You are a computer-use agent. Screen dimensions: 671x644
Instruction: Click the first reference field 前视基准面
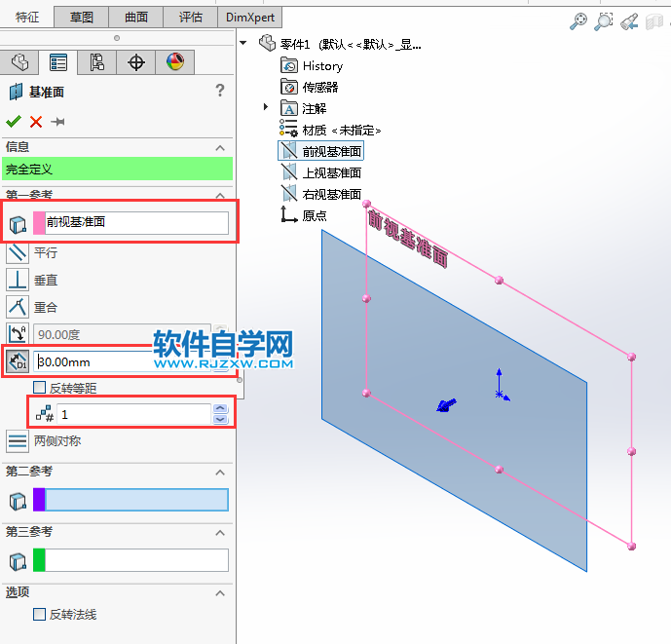[136, 223]
